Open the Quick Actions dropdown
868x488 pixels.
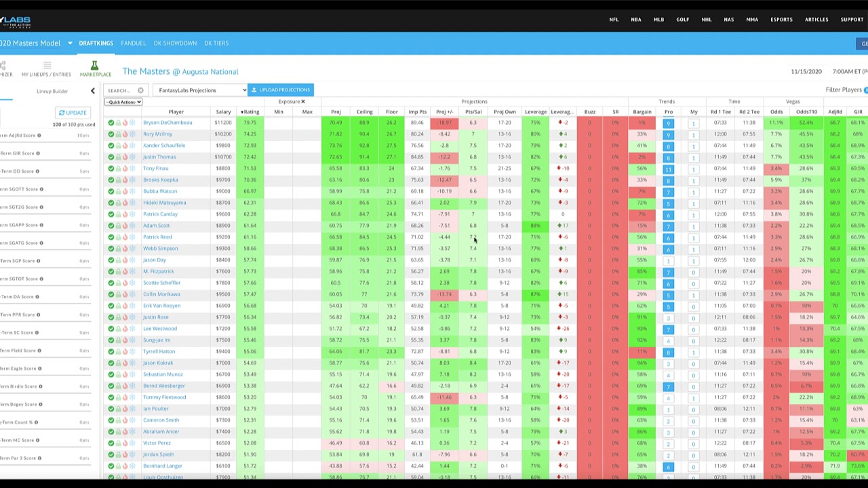click(123, 102)
